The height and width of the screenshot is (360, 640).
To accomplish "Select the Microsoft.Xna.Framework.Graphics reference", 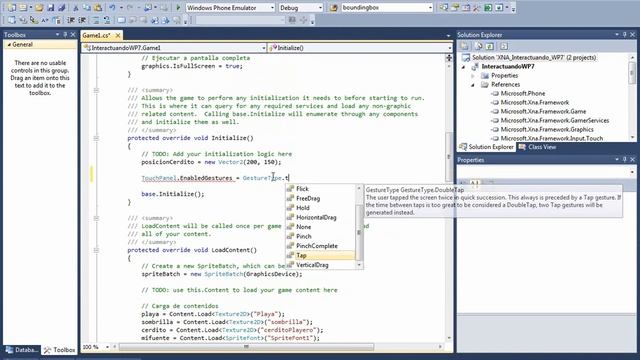I will tap(547, 129).
